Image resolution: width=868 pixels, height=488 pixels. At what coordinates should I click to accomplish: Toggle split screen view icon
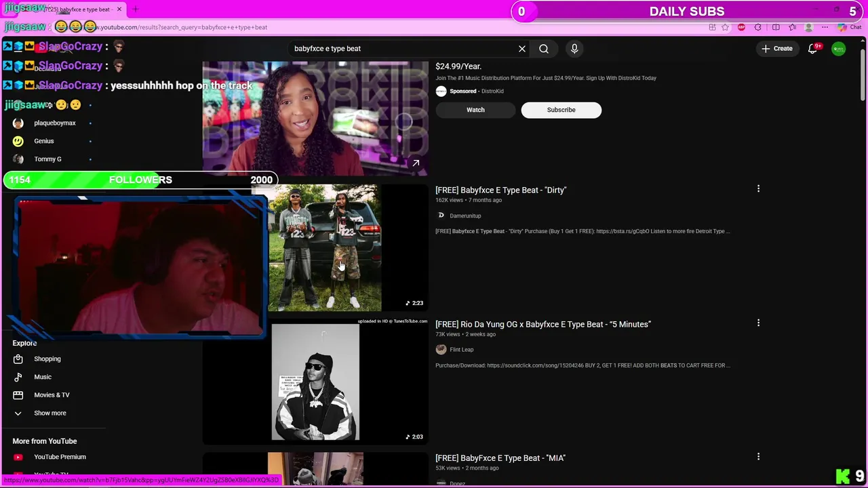coord(776,27)
